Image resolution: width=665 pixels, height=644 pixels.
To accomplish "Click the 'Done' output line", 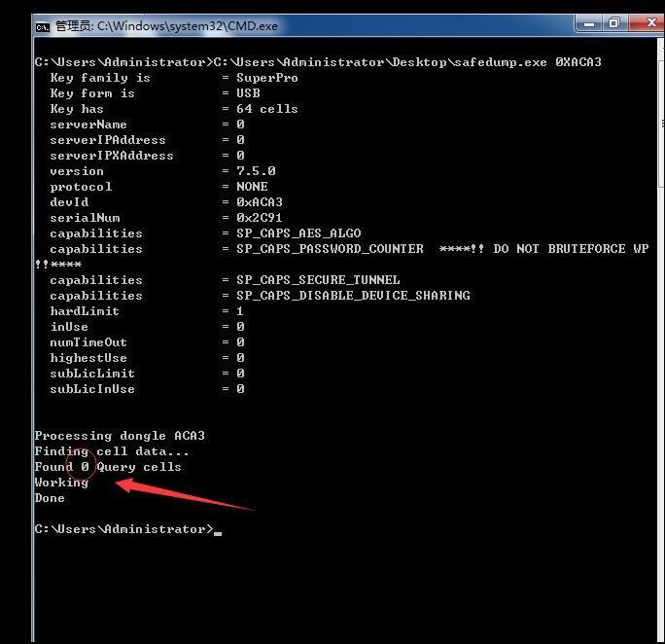I will [50, 498].
